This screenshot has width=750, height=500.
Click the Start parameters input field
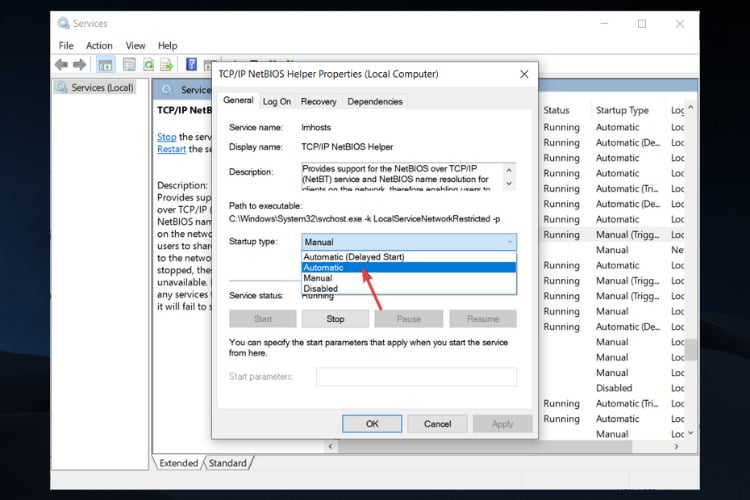(x=416, y=377)
